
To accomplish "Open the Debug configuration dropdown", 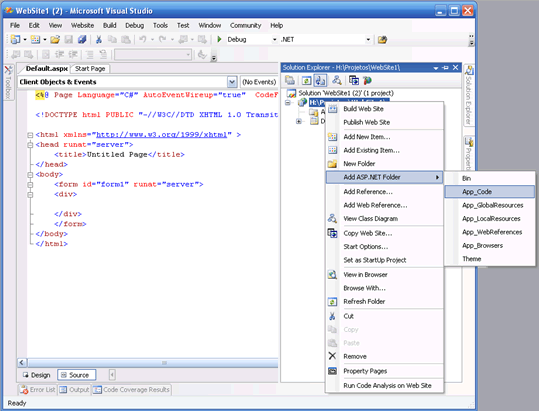I will click(x=274, y=40).
